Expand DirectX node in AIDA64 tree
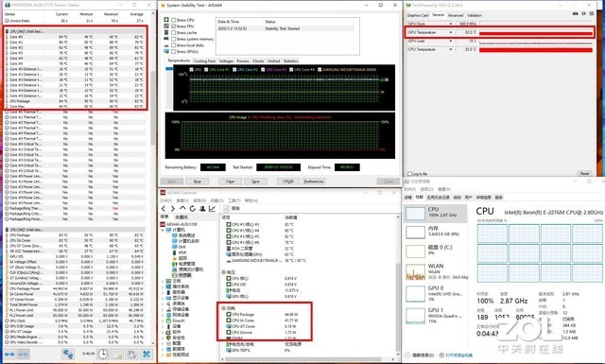This screenshot has width=605, height=364. [x=163, y=321]
